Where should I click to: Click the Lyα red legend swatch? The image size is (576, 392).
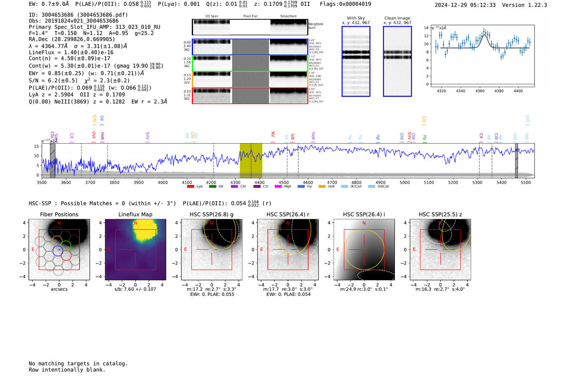190,186
